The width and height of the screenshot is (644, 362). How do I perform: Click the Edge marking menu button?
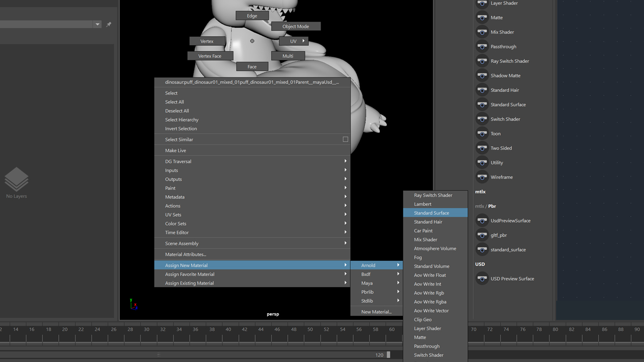click(252, 16)
